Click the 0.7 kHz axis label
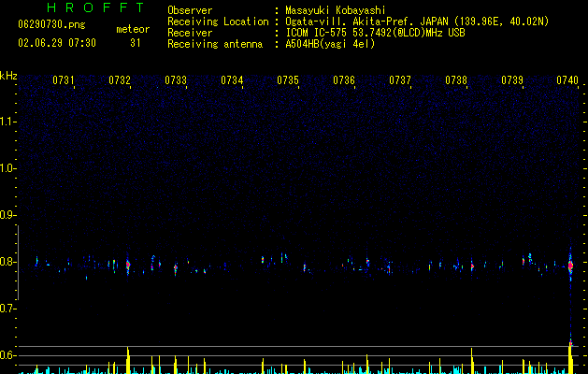Viewport: 588px width, 374px height. [7, 309]
